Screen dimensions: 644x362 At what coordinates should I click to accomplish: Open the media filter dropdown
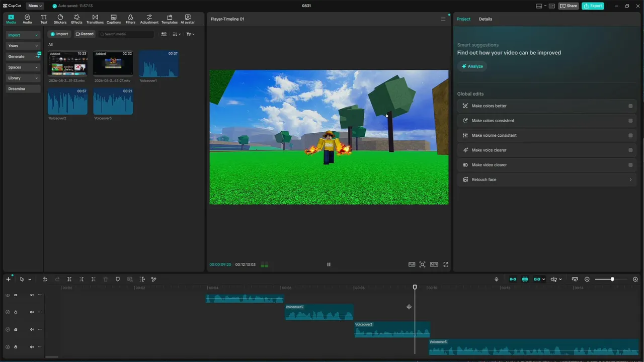pyautogui.click(x=190, y=34)
